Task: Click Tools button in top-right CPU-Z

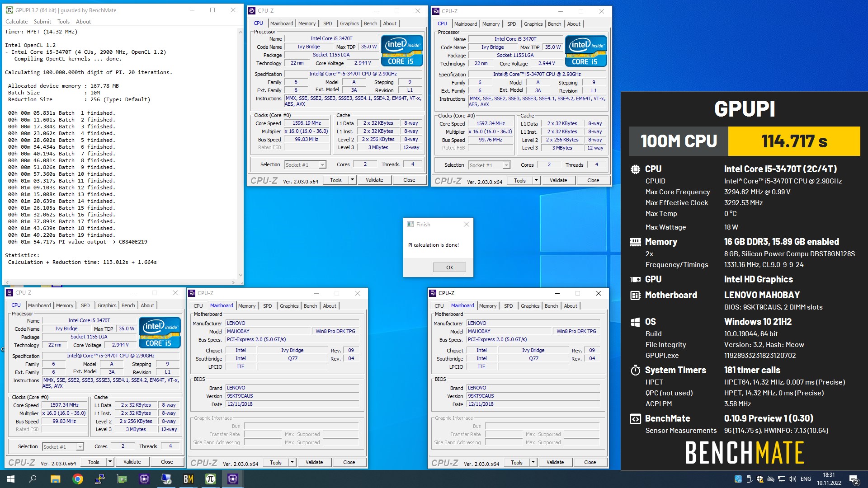Action: click(520, 180)
